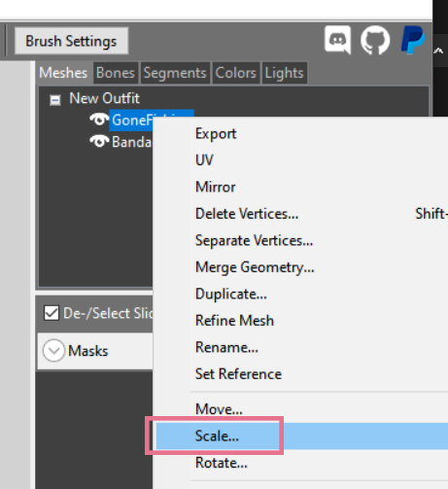The height and width of the screenshot is (489, 448).
Task: Uncheck the De-/Select Slider checkbox
Action: pos(52,313)
